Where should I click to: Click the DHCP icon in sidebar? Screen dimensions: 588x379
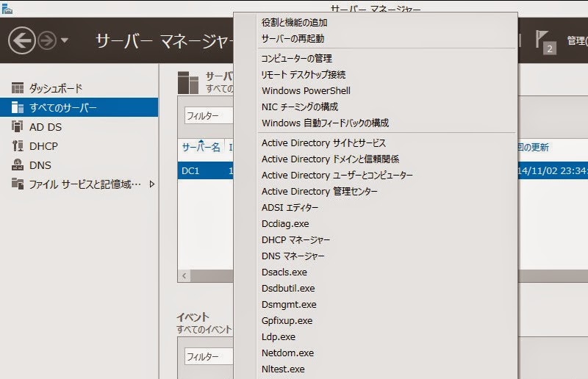click(17, 146)
